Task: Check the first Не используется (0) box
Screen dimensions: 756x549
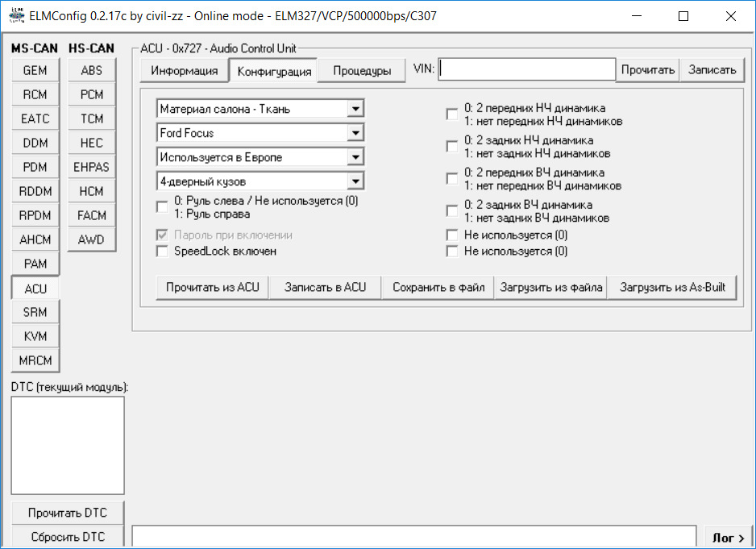Action: [x=452, y=235]
